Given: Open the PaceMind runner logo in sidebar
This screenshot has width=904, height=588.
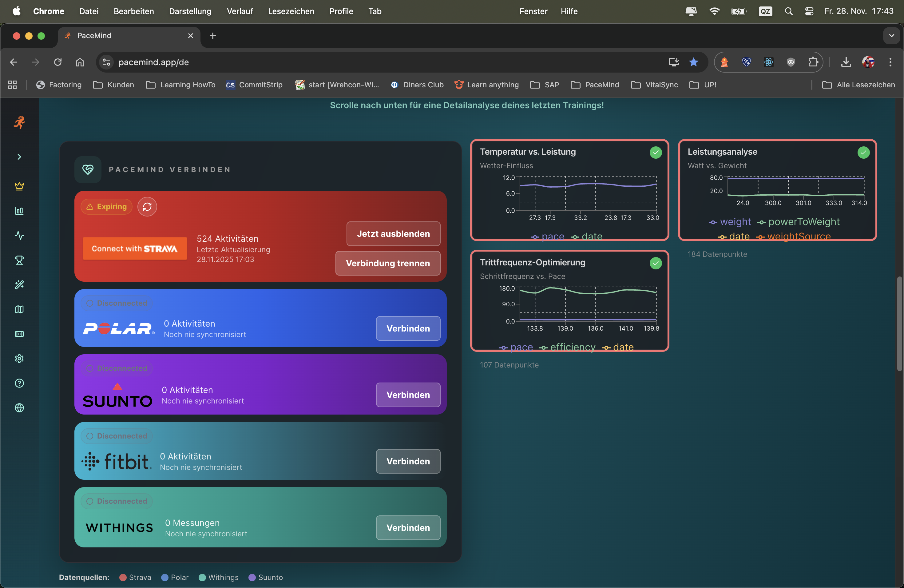Looking at the screenshot, I should (19, 122).
